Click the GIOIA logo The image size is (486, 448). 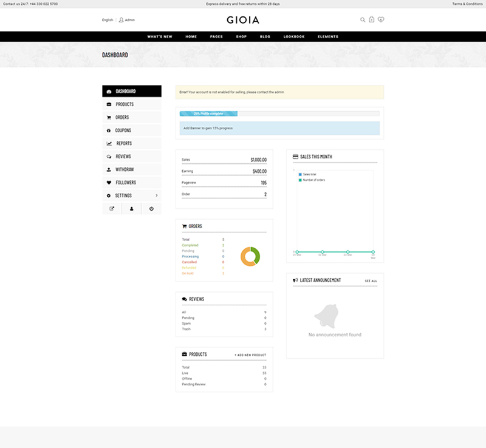243,20
